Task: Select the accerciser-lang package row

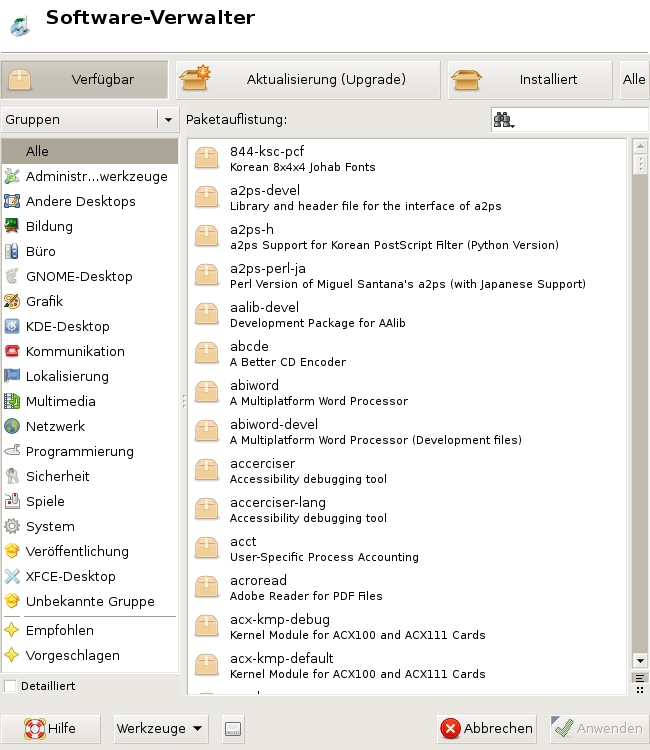Action: click(407, 509)
